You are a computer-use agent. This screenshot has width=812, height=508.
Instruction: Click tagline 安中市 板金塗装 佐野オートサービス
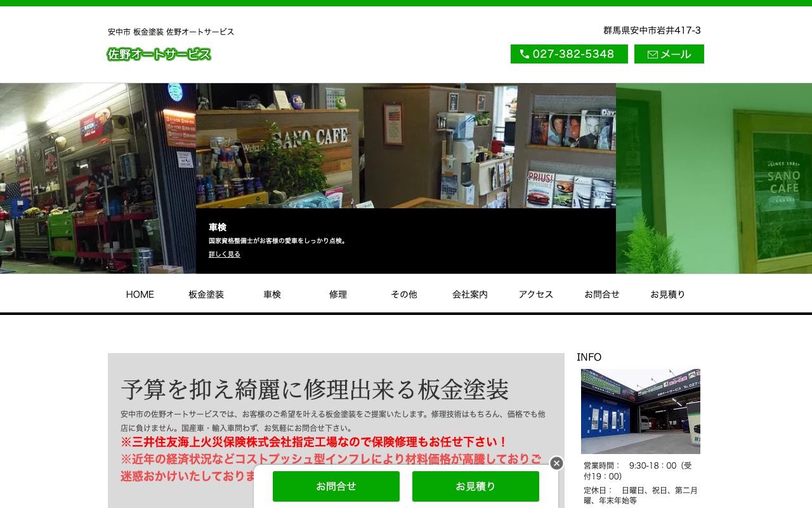point(171,32)
